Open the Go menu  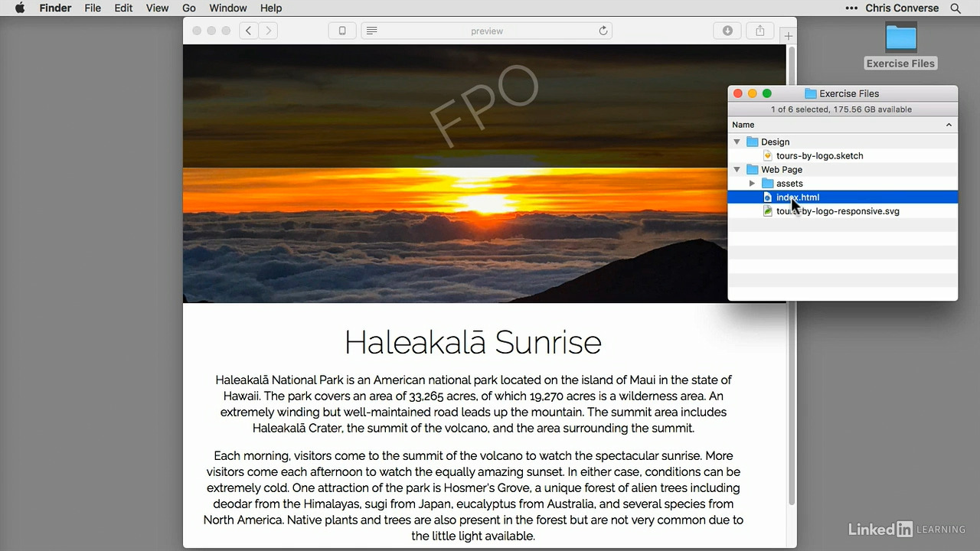pos(188,8)
